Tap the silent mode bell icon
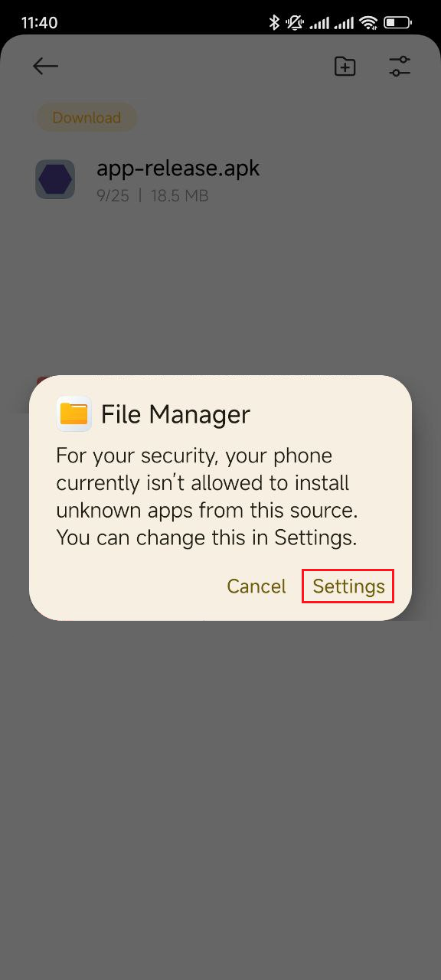Viewport: 441px width, 980px height. tap(295, 23)
